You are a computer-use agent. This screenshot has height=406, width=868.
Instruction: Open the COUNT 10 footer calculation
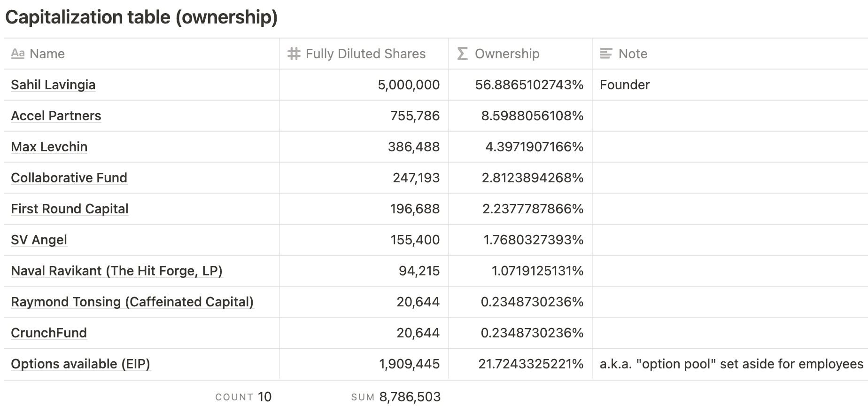(243, 397)
